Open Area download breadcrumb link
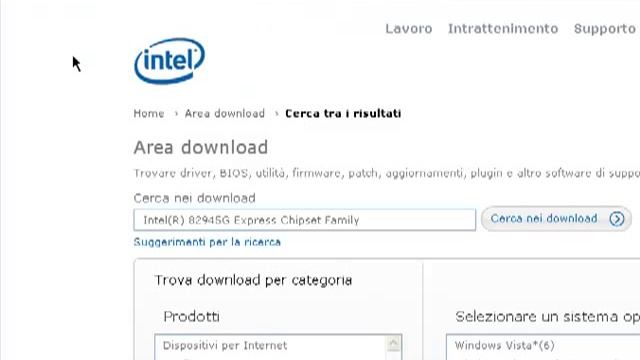This screenshot has height=360, width=640. [224, 113]
